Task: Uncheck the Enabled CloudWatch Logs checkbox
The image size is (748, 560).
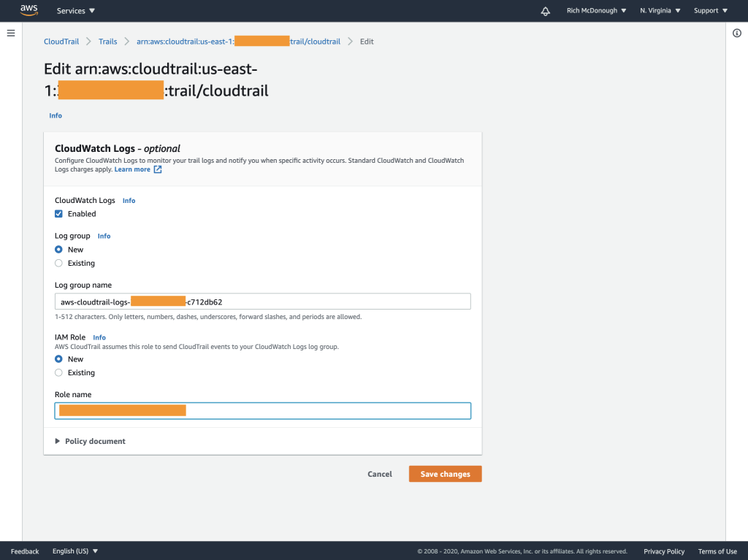Action: pyautogui.click(x=58, y=213)
